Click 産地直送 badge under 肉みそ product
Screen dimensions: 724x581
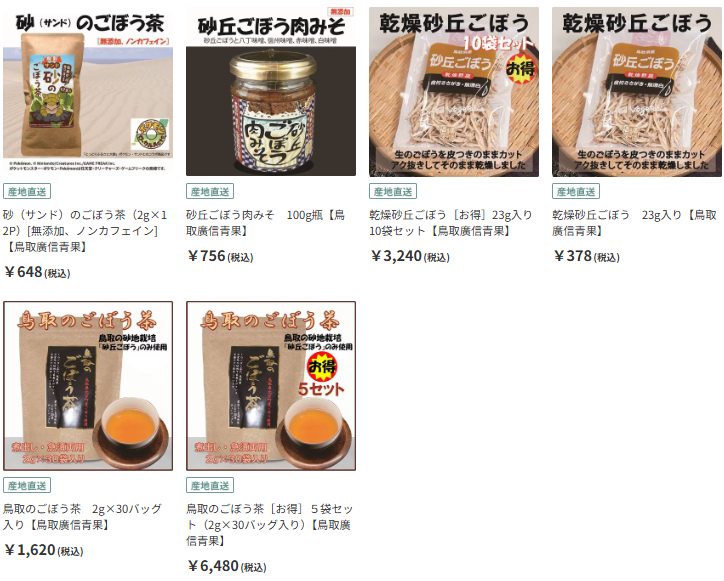[x=210, y=191]
